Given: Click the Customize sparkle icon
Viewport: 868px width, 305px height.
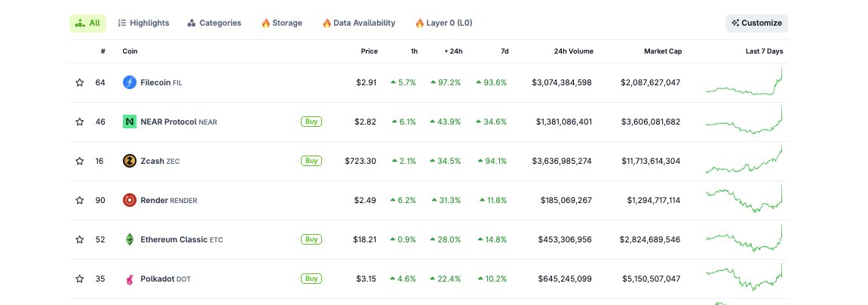Looking at the screenshot, I should pos(735,23).
